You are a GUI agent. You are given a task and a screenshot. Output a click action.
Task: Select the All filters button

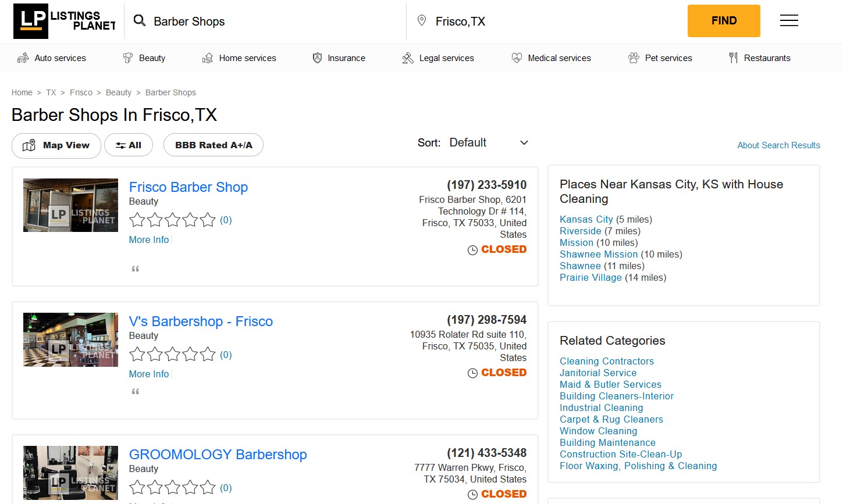pos(129,145)
